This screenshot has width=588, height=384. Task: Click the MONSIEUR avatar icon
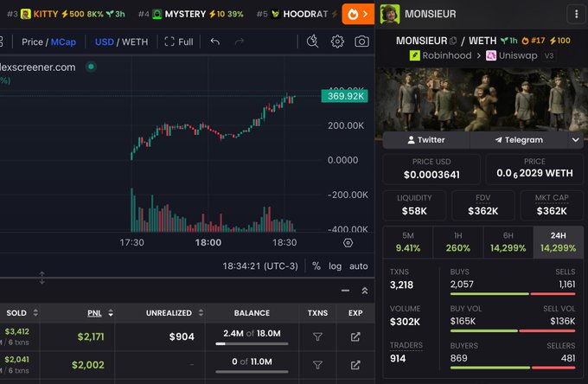390,14
